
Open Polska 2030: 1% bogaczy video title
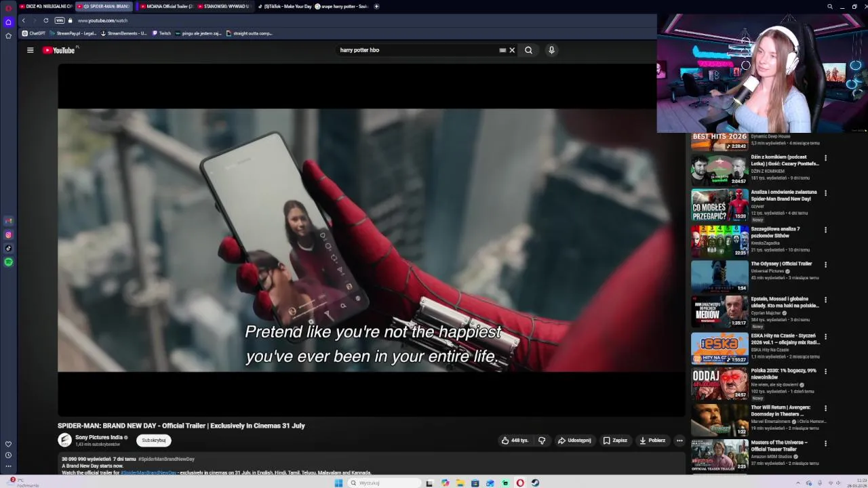point(784,374)
